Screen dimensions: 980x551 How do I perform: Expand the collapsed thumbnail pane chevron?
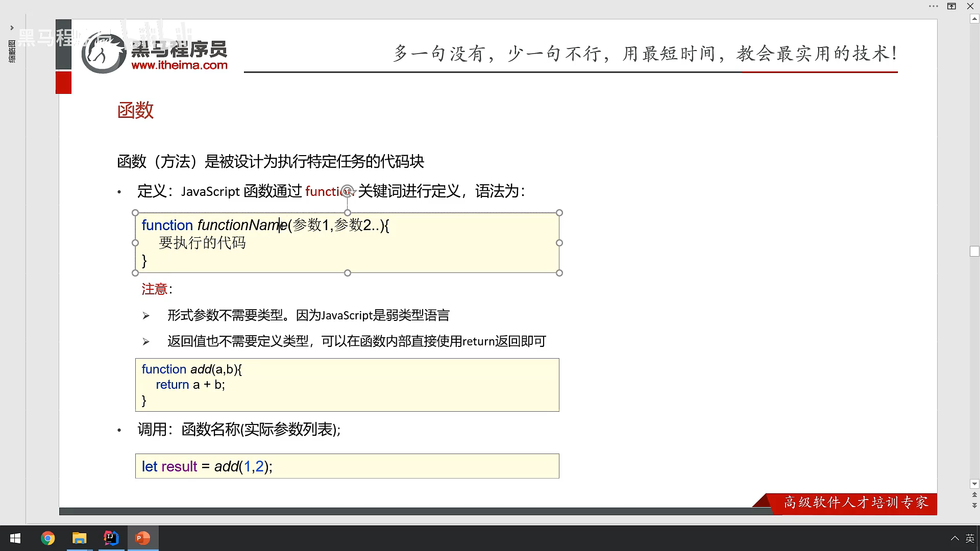point(12,28)
